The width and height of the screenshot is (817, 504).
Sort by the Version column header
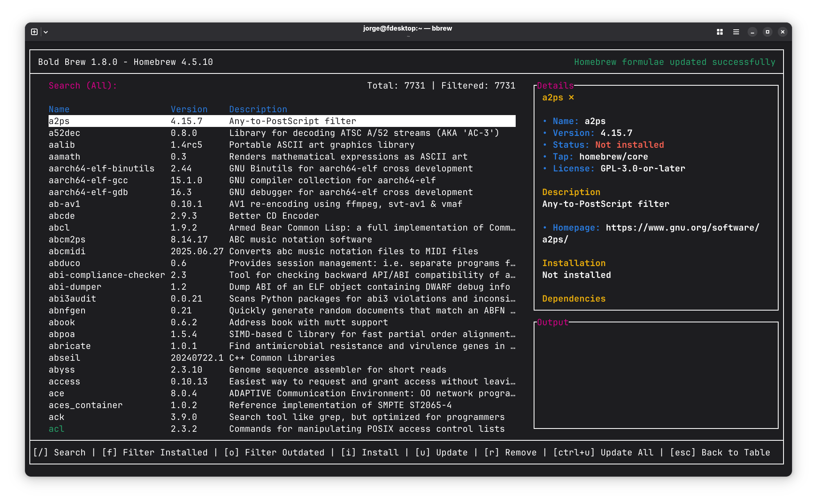[189, 109]
